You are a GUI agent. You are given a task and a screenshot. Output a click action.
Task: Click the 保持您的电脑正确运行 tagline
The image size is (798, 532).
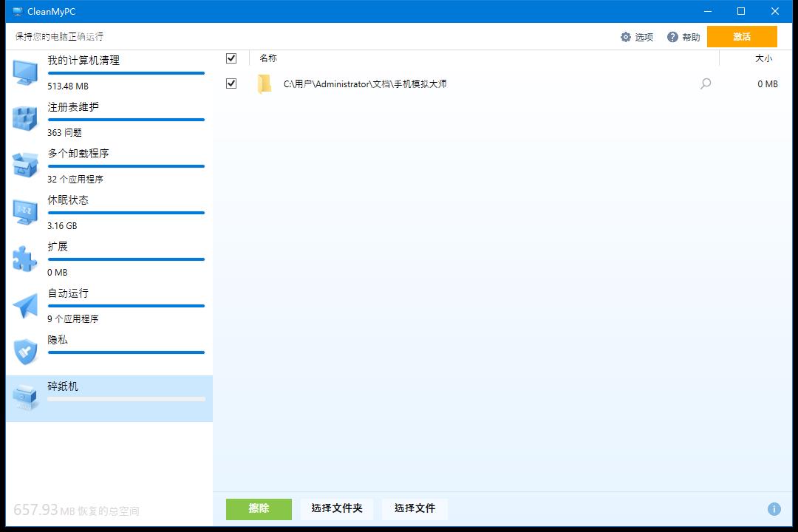coord(59,37)
